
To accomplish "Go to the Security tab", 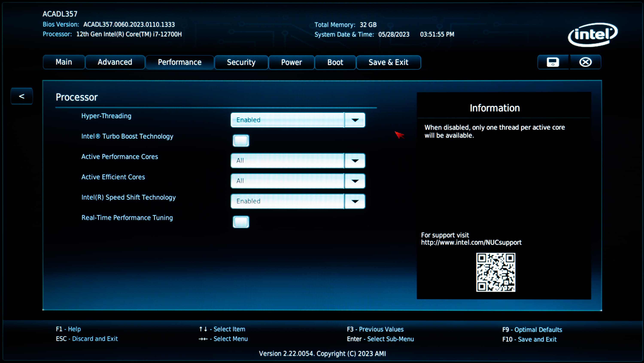I will point(241,62).
